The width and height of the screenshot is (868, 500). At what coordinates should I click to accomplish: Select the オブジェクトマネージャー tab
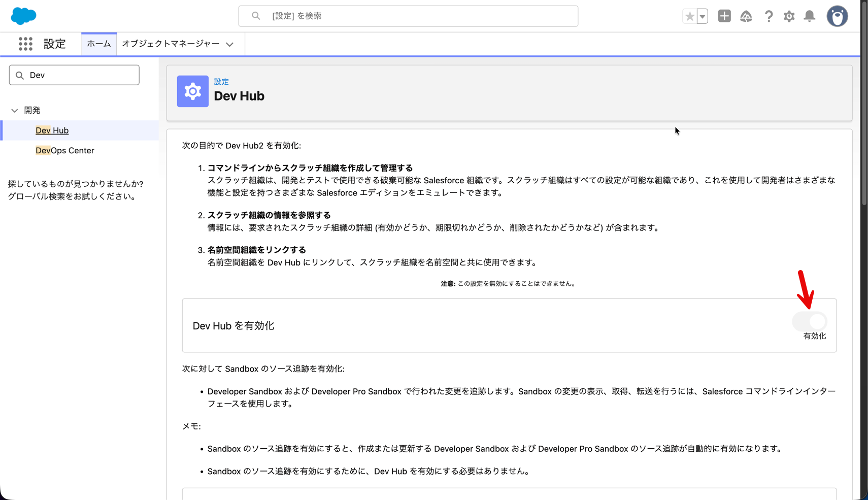170,44
